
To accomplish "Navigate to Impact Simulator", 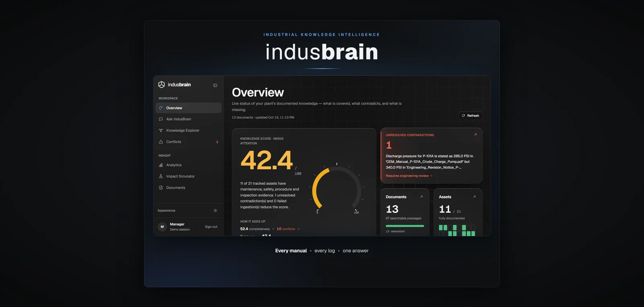I will (188, 176).
